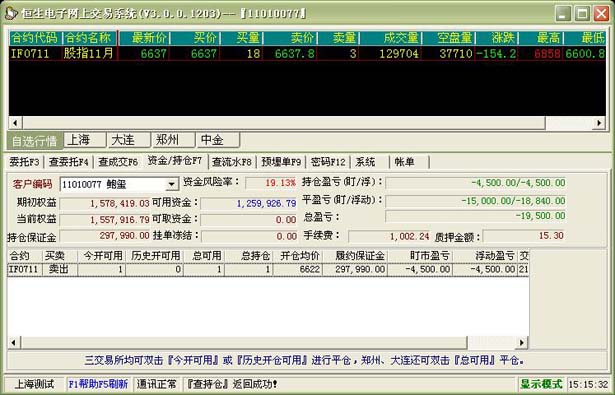Open the 客户编码 account dropdown
Screen dimensions: 615x395
(171, 184)
